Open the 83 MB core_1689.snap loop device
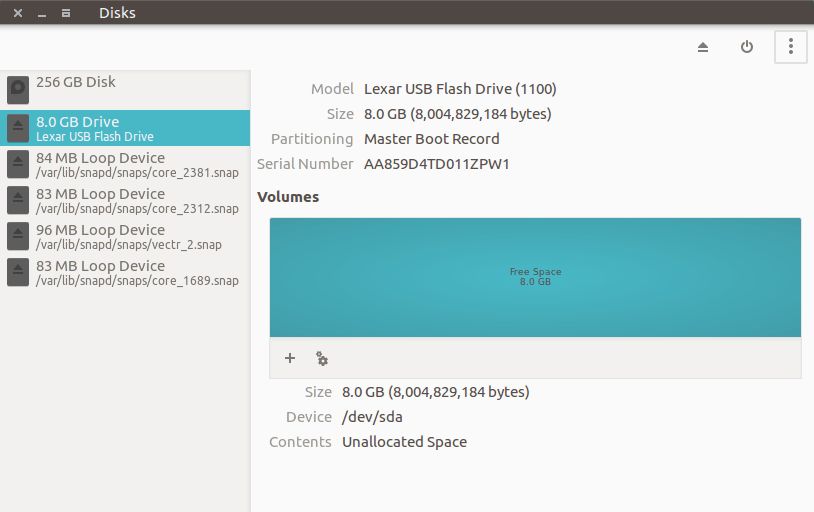The height and width of the screenshot is (512, 814). (x=124, y=272)
